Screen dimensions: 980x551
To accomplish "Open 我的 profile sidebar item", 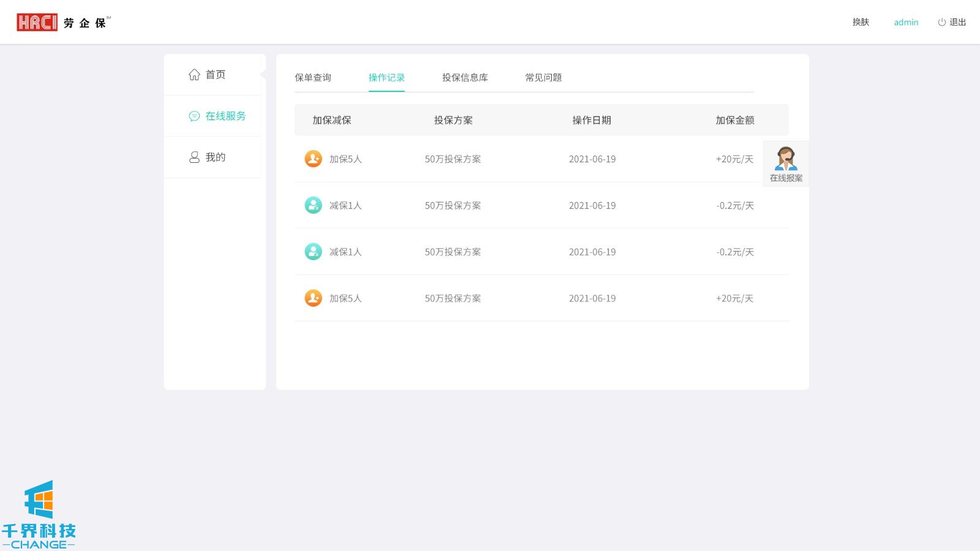I will [207, 157].
